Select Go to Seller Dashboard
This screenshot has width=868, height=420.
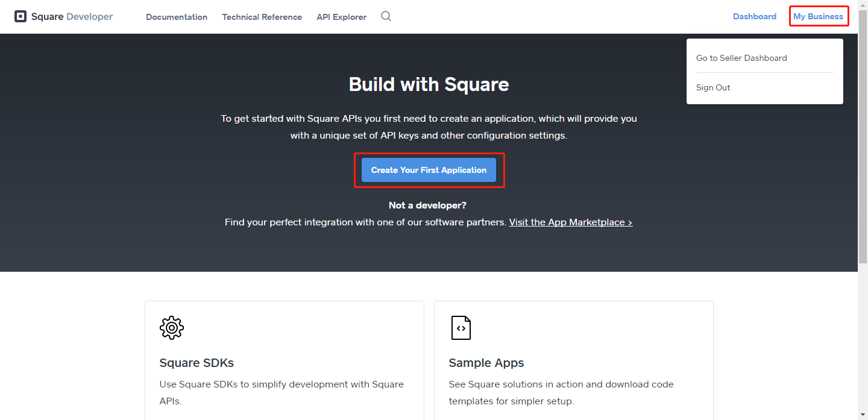(742, 58)
